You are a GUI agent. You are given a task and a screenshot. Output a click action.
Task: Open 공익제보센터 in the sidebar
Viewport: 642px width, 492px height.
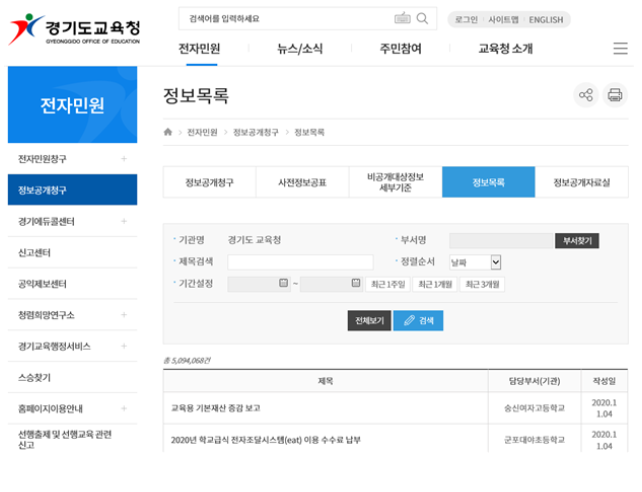point(72,284)
